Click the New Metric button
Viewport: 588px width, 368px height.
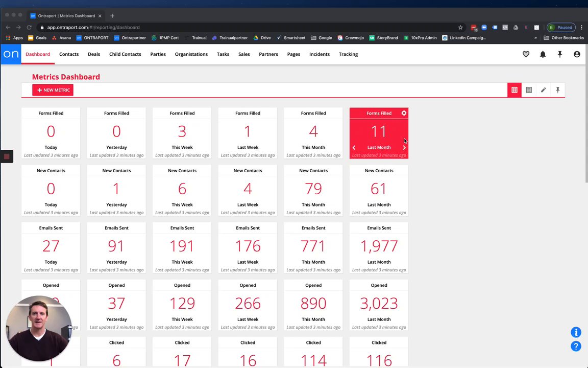53,90
